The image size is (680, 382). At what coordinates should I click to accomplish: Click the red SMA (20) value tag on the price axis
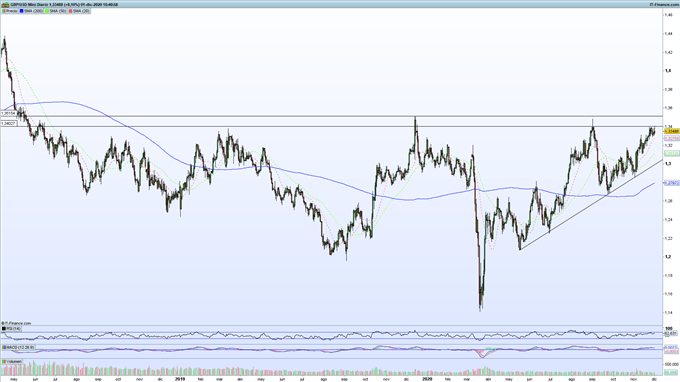[x=672, y=138]
